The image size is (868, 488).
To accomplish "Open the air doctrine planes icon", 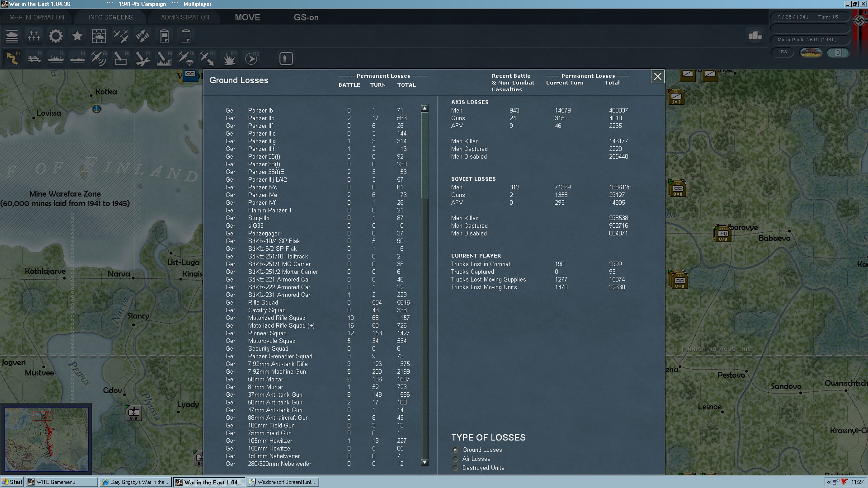I will (121, 36).
